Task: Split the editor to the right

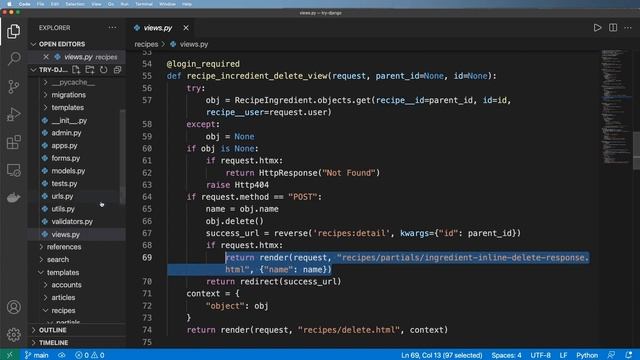Action: tap(613, 28)
